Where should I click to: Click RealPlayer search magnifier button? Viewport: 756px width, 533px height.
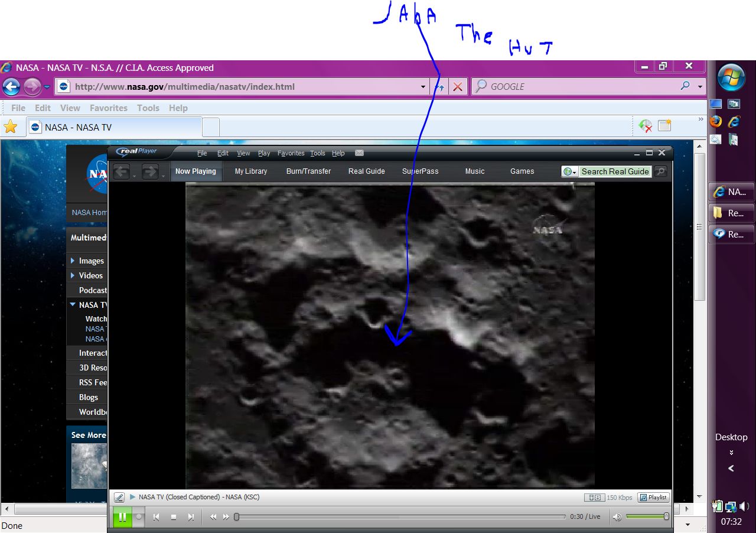point(660,171)
